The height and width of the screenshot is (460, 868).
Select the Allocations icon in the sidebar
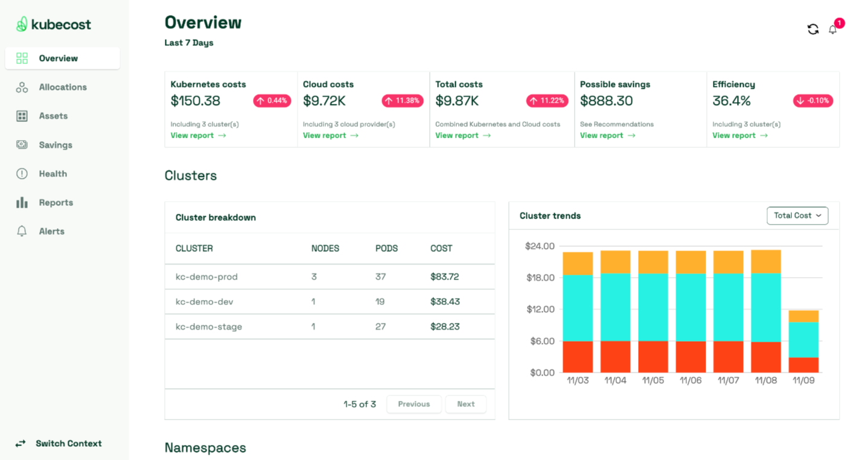[22, 87]
